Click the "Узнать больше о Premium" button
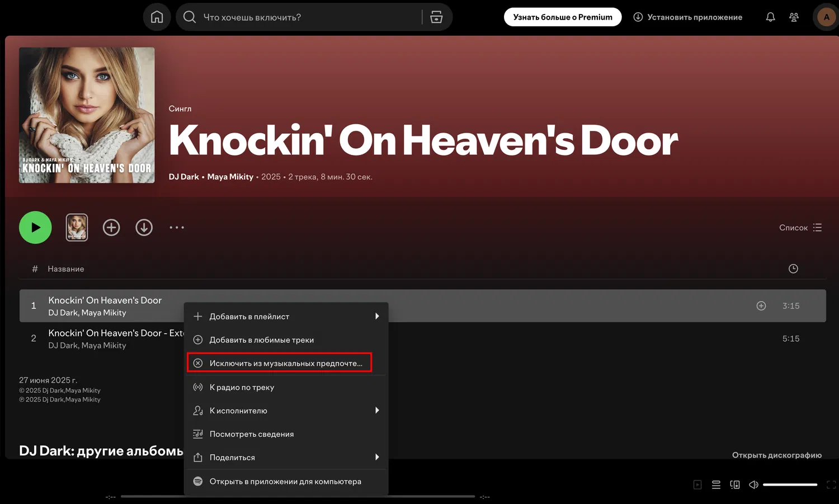839x504 pixels. [x=563, y=17]
